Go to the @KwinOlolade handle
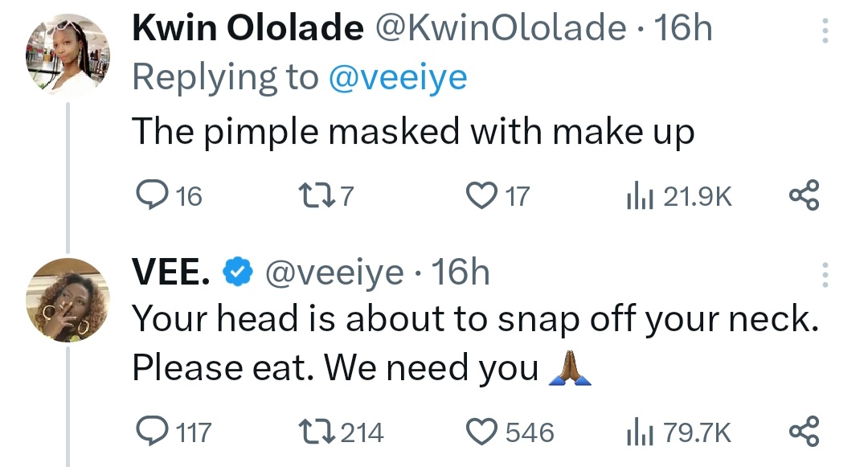Image resolution: width=868 pixels, height=467 pixels. pyautogui.click(x=502, y=30)
